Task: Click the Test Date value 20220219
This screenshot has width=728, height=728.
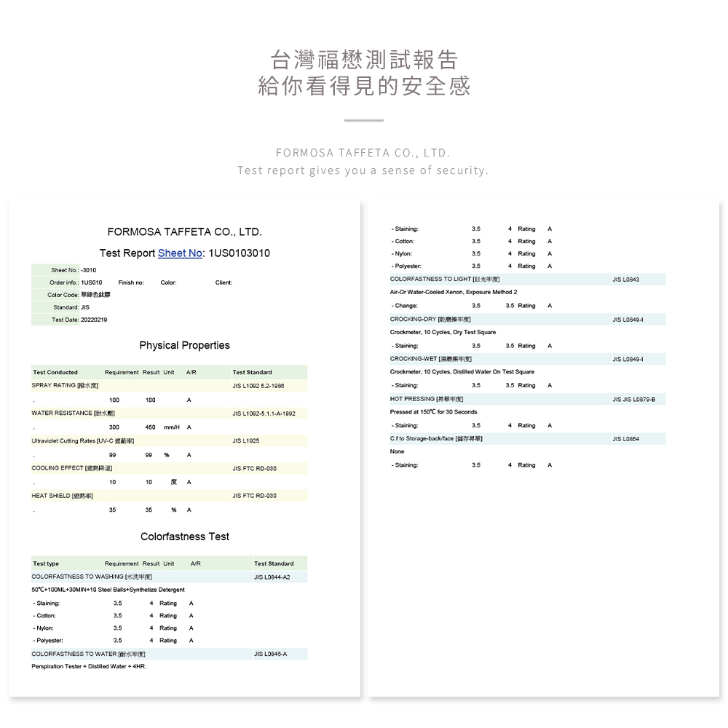Action: (94, 320)
